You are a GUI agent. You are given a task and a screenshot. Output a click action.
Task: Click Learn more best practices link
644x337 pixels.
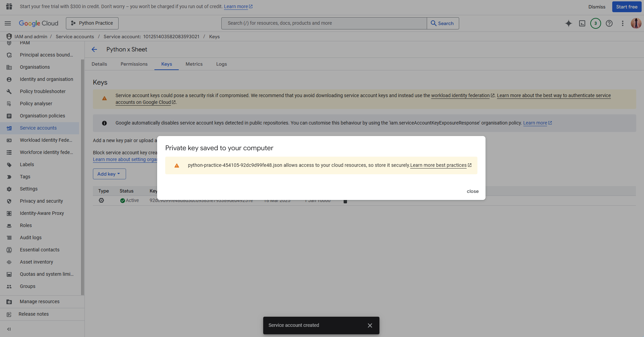441,165
